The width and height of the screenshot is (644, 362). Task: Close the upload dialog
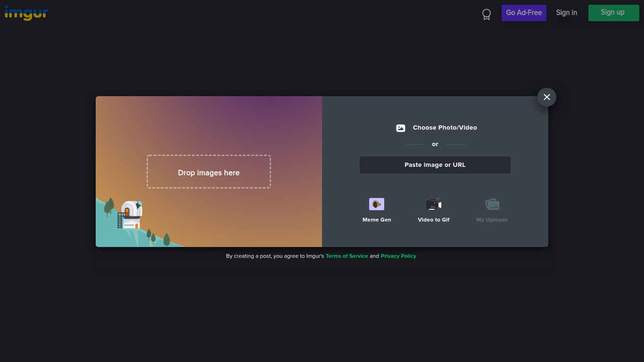pos(547,97)
